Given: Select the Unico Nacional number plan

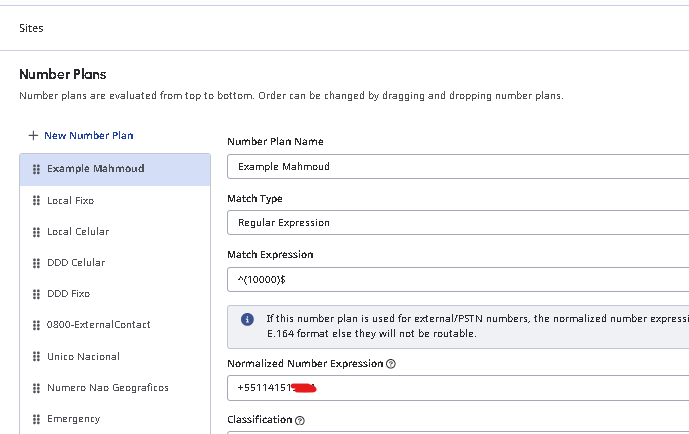Looking at the screenshot, I should (x=83, y=357).
